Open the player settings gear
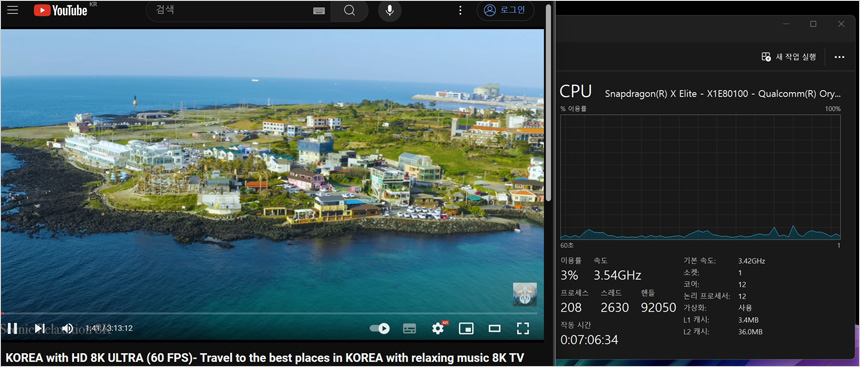Screen dimensions: 860x367 (x=438, y=328)
